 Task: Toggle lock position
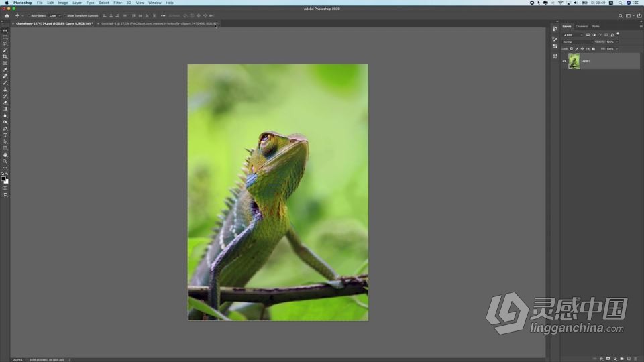pyautogui.click(x=582, y=49)
